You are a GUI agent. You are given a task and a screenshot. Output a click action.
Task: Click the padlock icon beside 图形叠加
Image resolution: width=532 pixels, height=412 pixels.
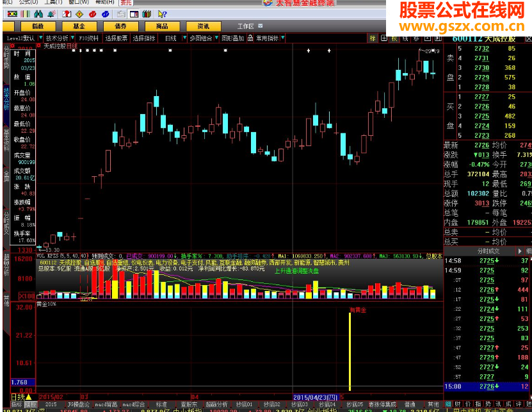click(x=250, y=38)
